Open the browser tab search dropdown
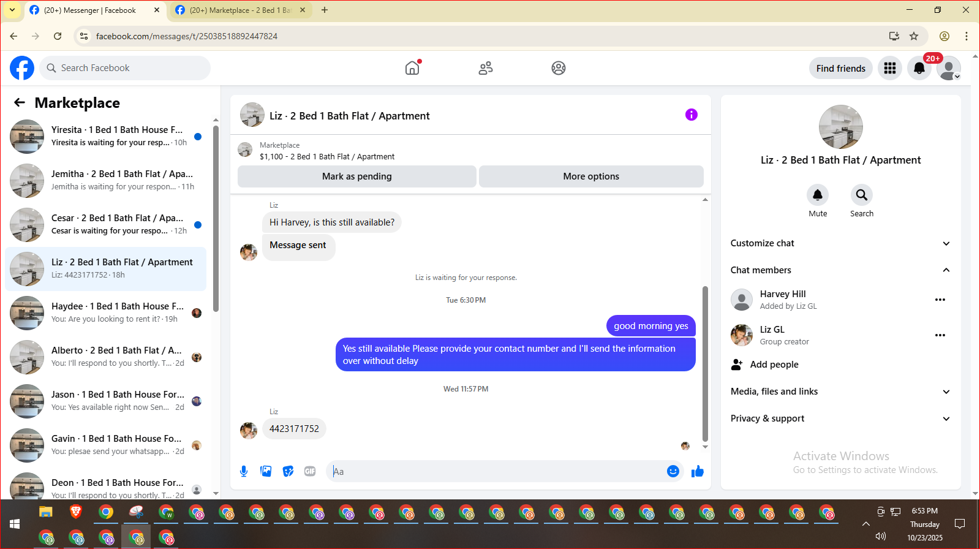The height and width of the screenshot is (549, 980). pyautogui.click(x=12, y=10)
